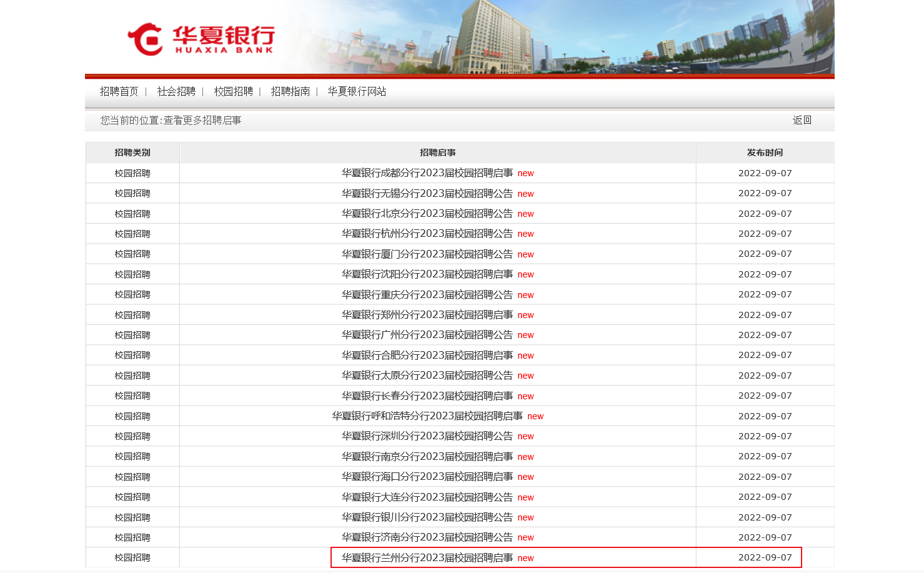Screen dimensions: 924x573
Task: Open 杭州分行2023届校园招聘公告 link
Action: [427, 234]
